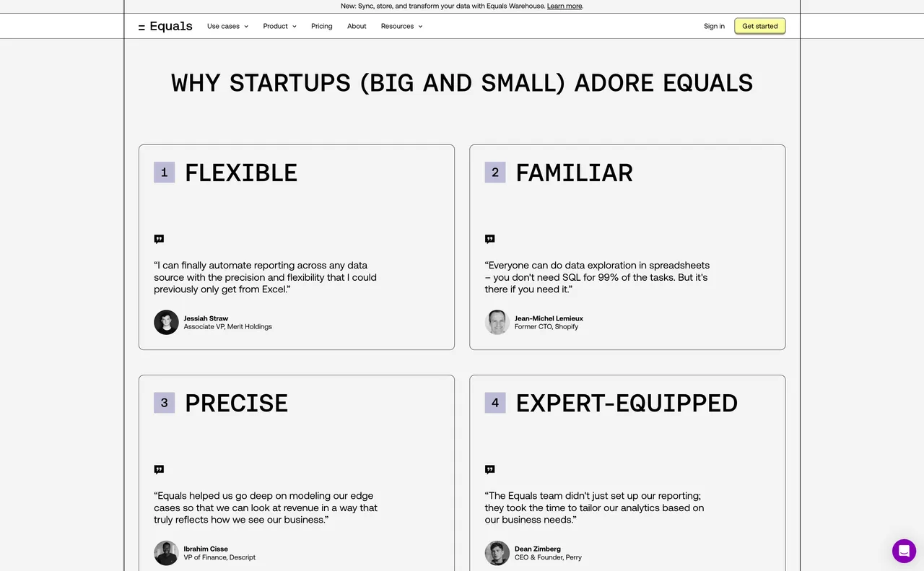The width and height of the screenshot is (924, 571).
Task: Click the quote icon in the Expert-Equipped card
Action: (489, 469)
